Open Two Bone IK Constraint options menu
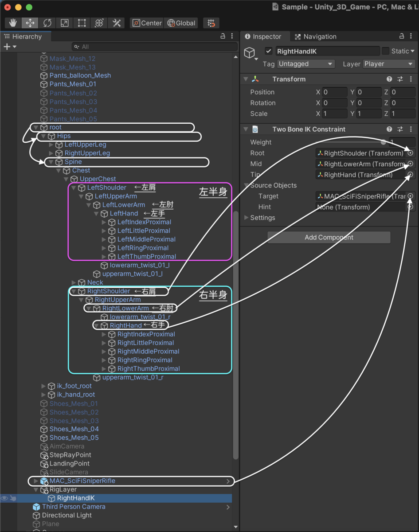 click(411, 129)
